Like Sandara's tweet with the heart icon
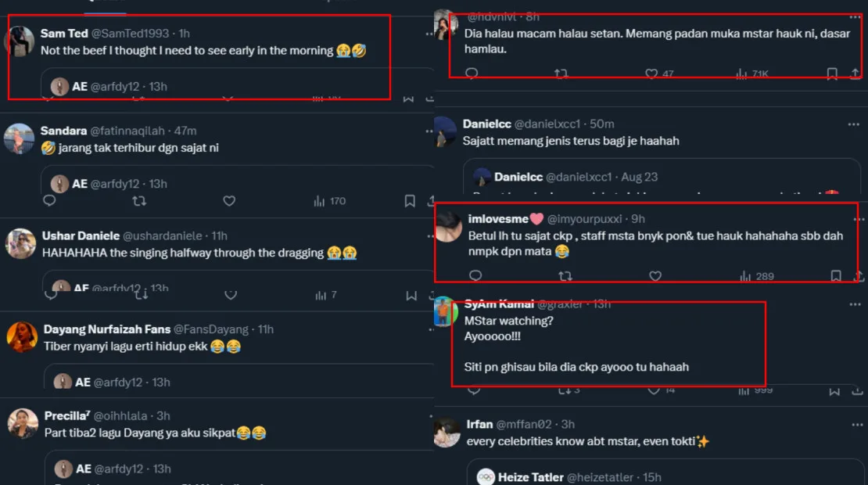This screenshot has width=868, height=485. (229, 201)
